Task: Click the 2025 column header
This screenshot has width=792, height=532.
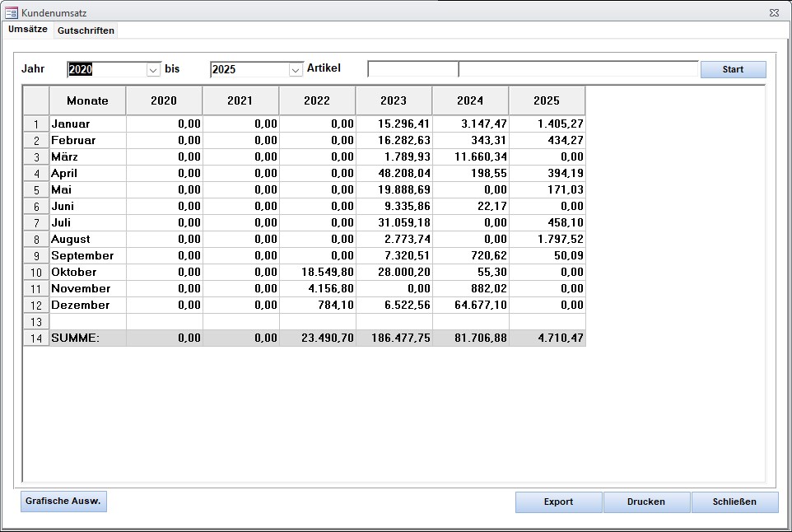Action: click(x=547, y=100)
